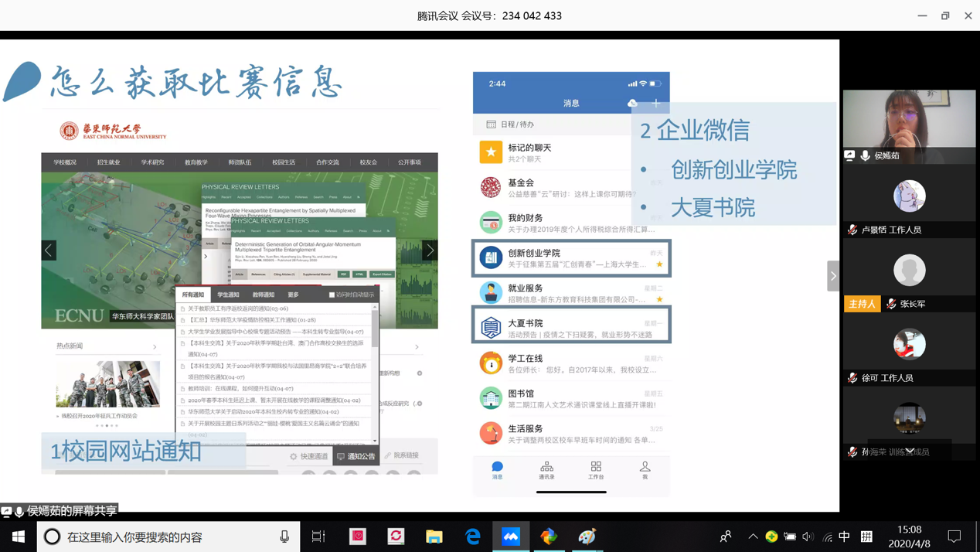Click the 通知公告 button

(x=356, y=456)
